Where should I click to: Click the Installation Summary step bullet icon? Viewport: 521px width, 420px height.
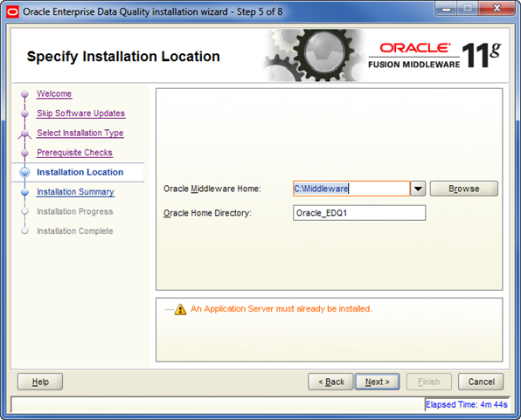24,192
